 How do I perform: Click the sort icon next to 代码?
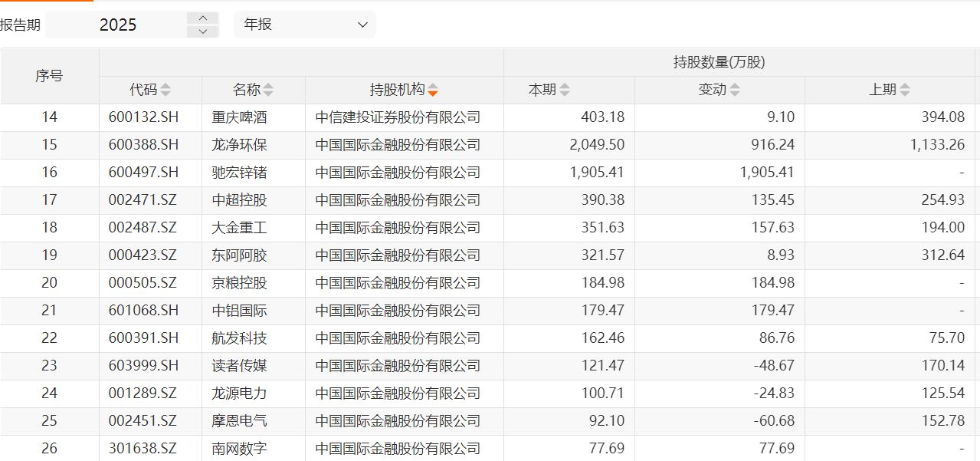(166, 90)
